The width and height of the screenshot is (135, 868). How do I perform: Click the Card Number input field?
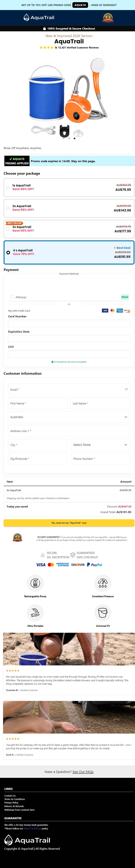[x=69, y=323]
